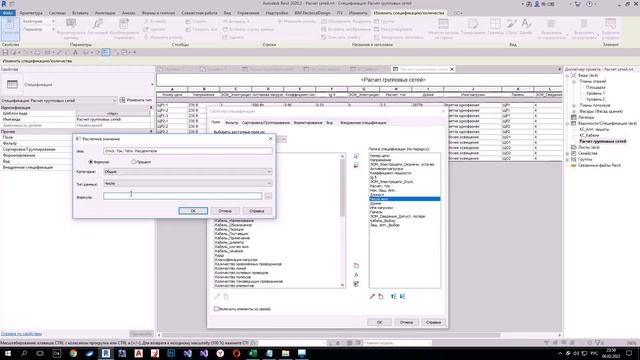
Task: Select КС_Кабели in project browser
Action: pos(589,135)
